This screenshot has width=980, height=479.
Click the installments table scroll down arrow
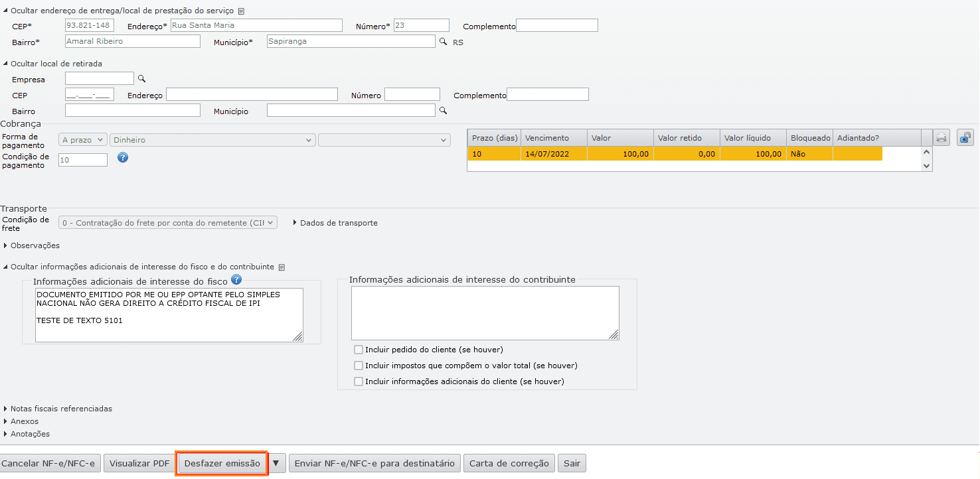point(927,167)
